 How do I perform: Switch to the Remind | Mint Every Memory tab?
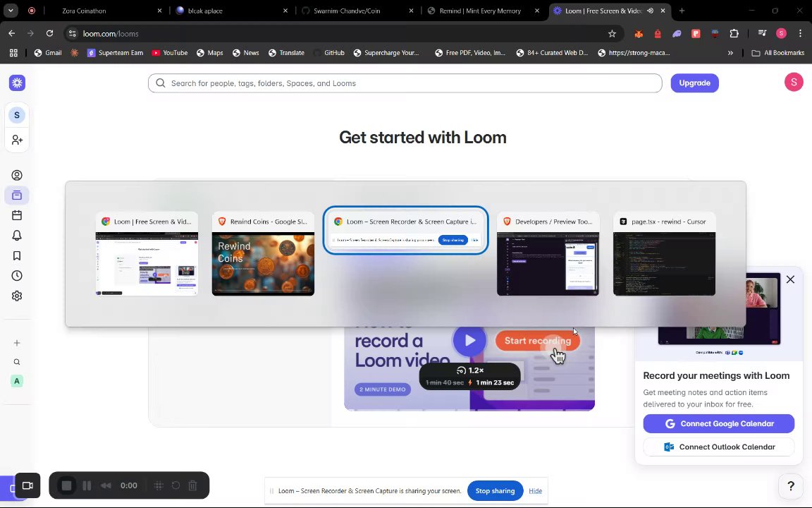point(483,11)
